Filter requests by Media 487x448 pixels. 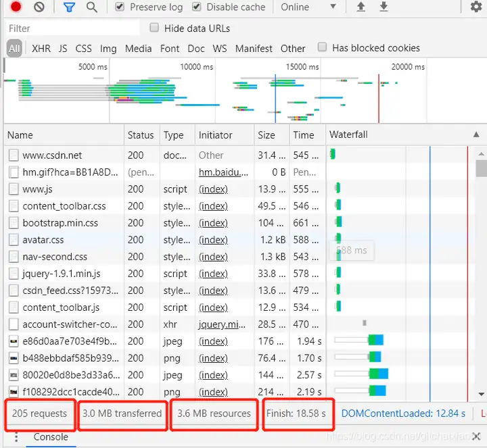pyautogui.click(x=139, y=49)
